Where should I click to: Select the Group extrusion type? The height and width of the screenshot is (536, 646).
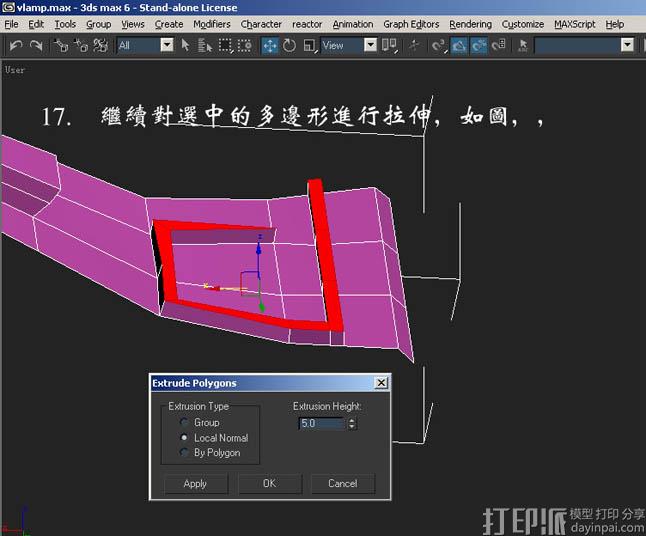(184, 423)
